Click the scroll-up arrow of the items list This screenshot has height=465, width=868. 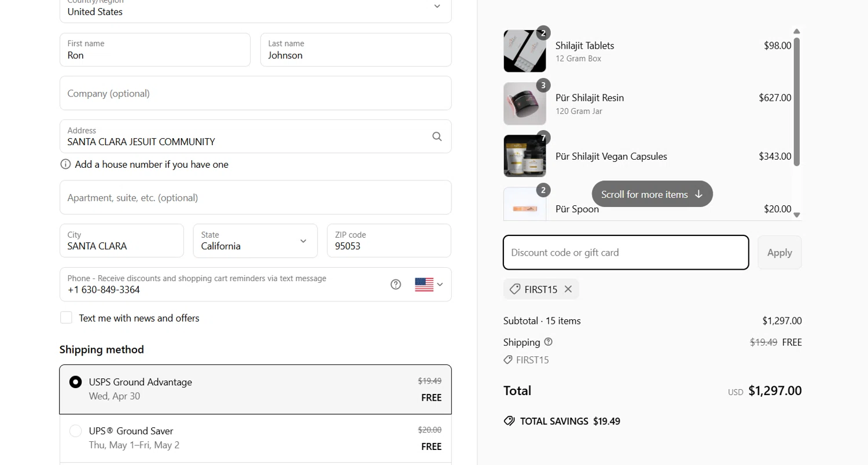point(797,31)
